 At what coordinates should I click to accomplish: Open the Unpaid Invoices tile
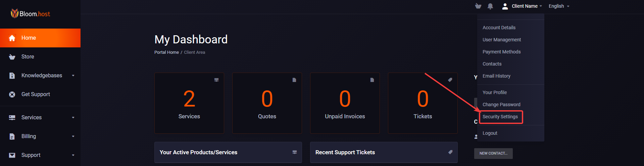(345, 103)
